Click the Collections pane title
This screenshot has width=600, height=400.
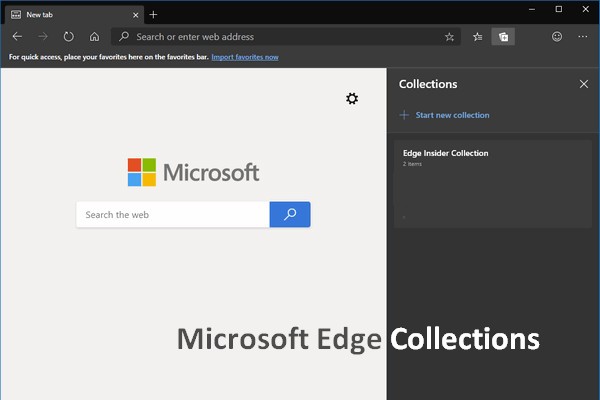428,84
